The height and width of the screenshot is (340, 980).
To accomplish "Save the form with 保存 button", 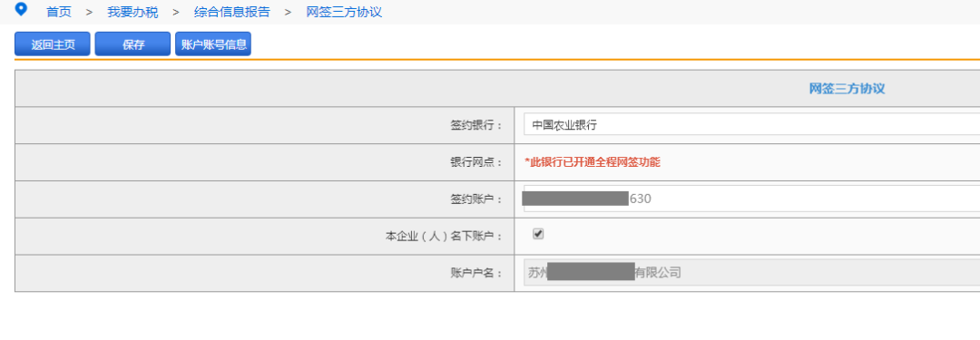I will (x=132, y=44).
